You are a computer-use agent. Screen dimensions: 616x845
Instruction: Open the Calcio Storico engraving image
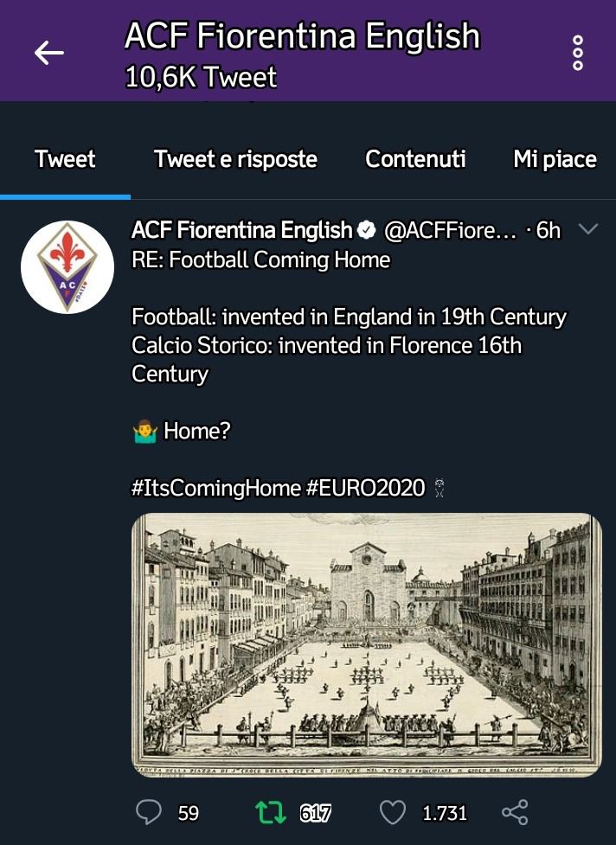tap(366, 645)
